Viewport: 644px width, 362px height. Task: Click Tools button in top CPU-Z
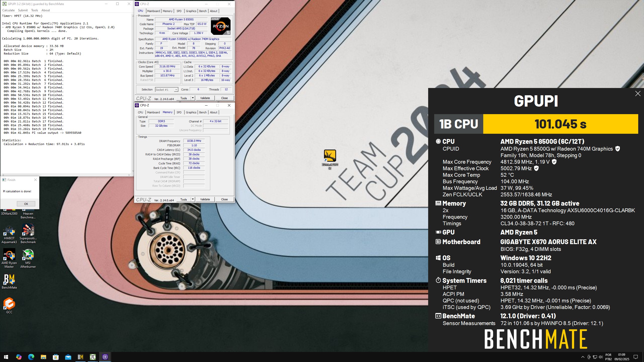click(183, 98)
